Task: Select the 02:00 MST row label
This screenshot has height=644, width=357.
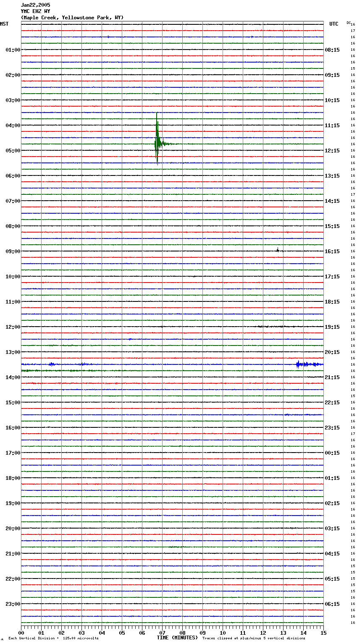Action: [x=13, y=75]
